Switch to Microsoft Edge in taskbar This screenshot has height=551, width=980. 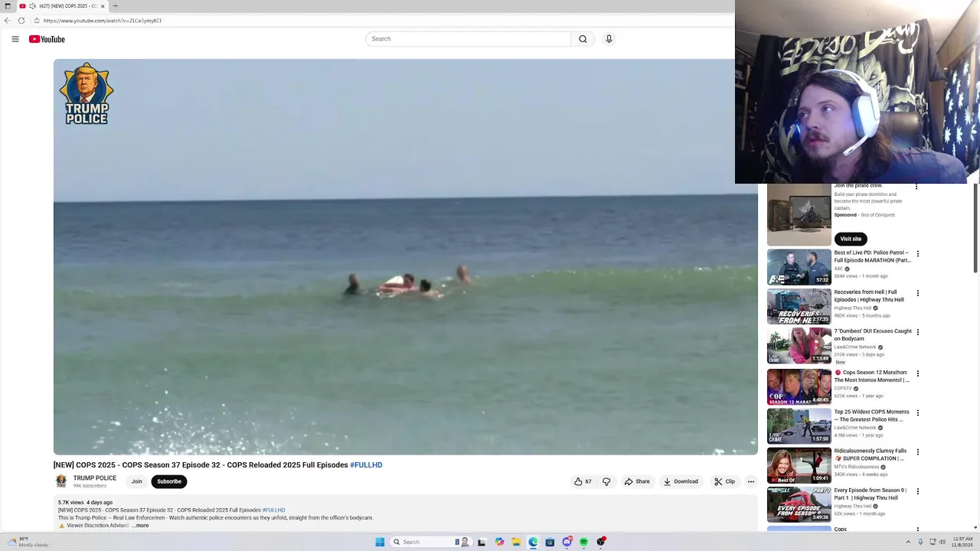click(533, 542)
